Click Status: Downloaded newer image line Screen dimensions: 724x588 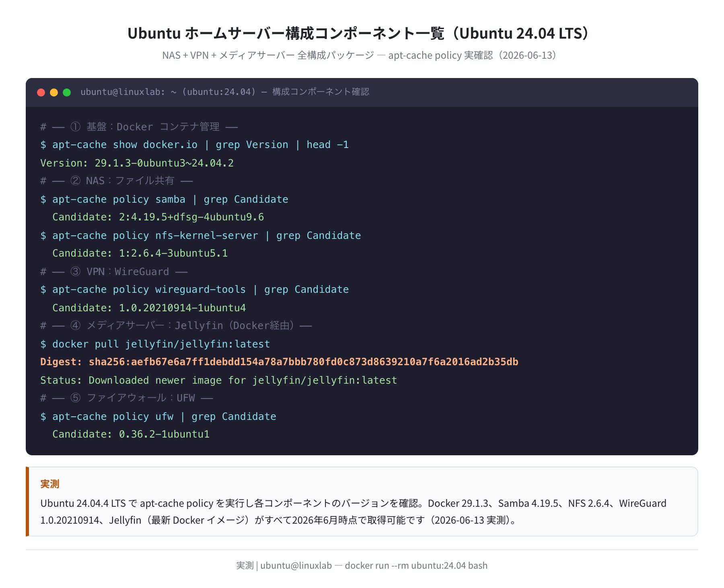coord(219,380)
